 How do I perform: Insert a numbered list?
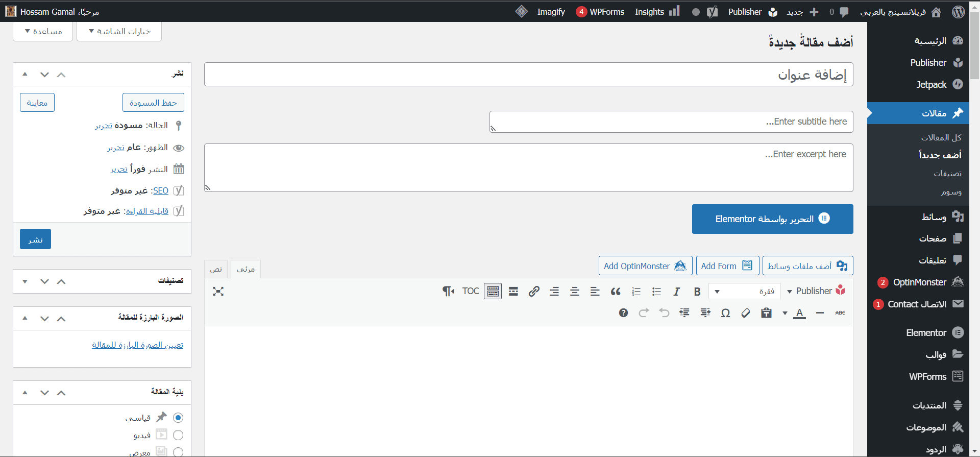636,292
